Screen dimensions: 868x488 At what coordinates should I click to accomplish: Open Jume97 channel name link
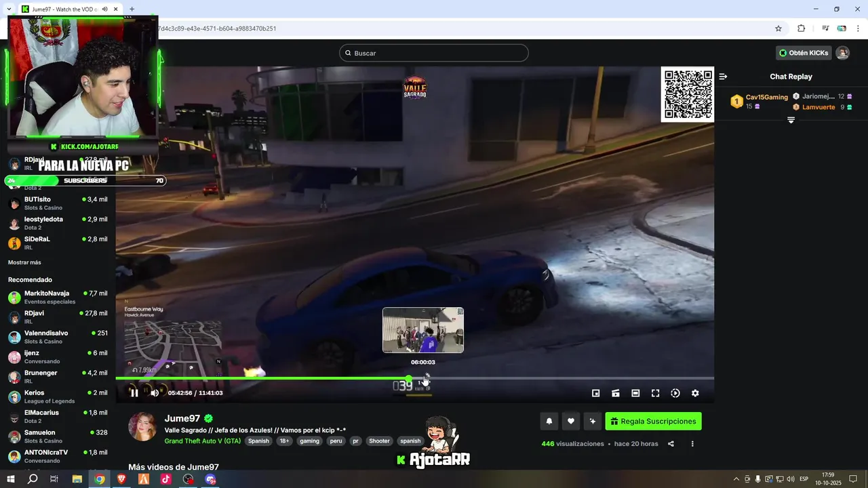tap(182, 419)
